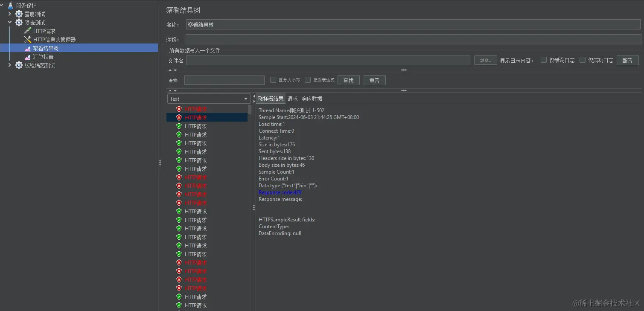
Task: Collapse the 限流测试 node chevron
Action: (10, 23)
